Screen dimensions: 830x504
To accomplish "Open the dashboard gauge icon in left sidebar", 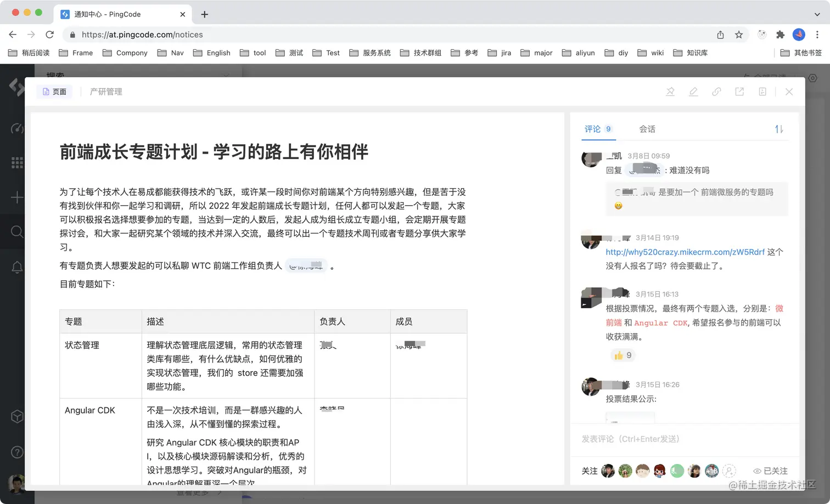I will [x=17, y=128].
